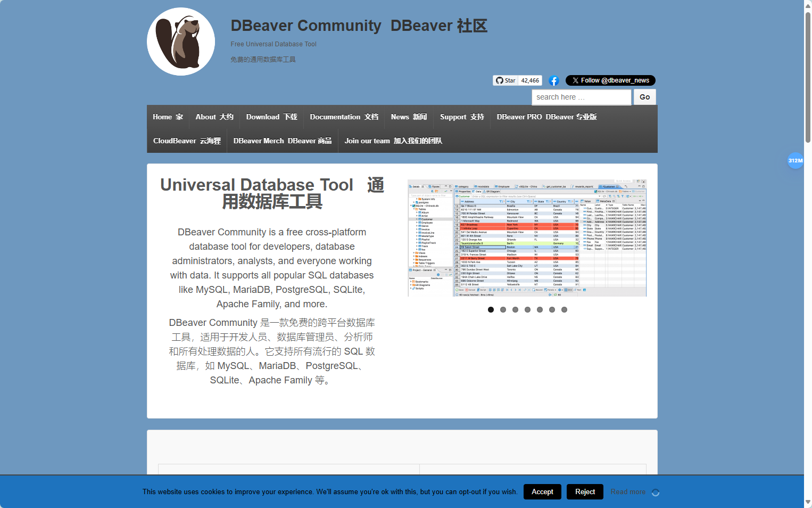Click the scrollbar down arrow
The width and height of the screenshot is (812, 508).
point(808,503)
